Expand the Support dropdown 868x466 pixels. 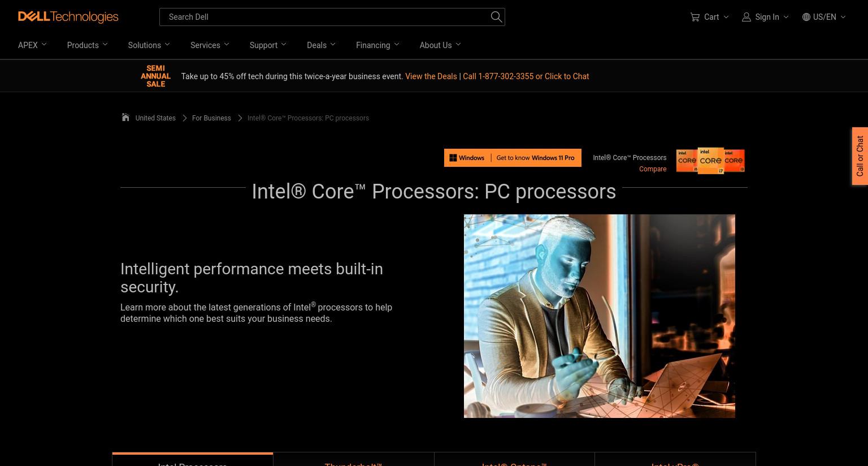[268, 45]
